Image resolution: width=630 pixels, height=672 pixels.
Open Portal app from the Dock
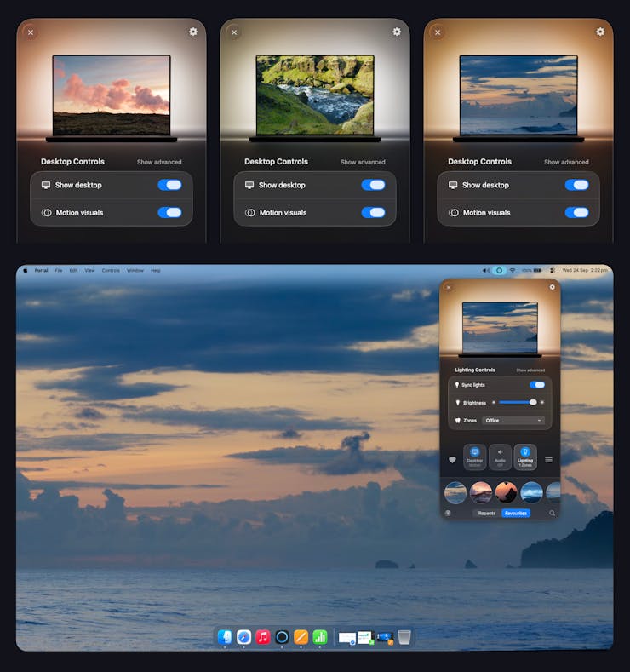[x=282, y=637]
